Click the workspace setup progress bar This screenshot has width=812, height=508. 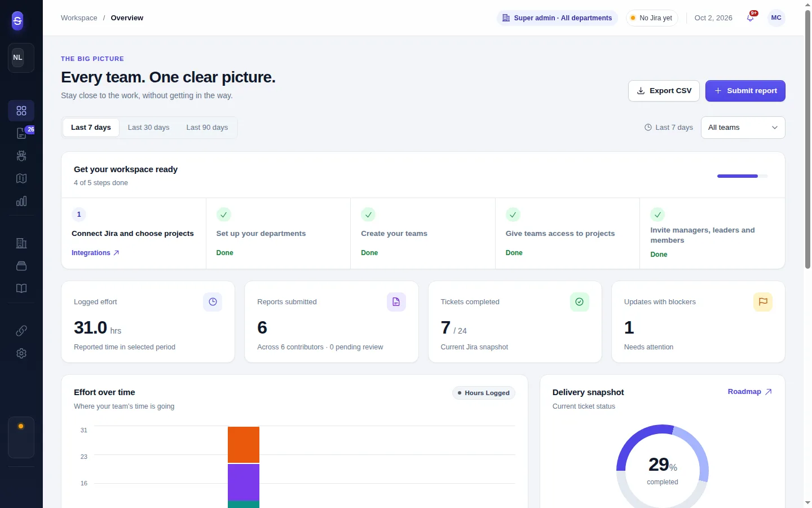(x=743, y=176)
